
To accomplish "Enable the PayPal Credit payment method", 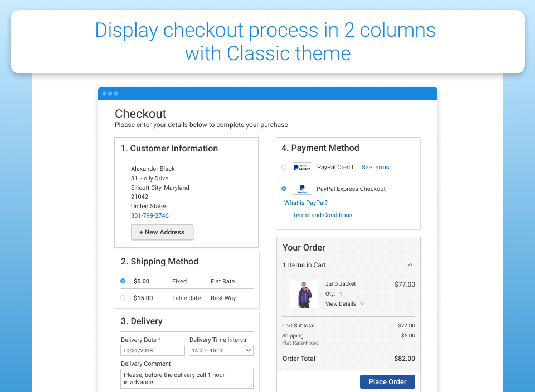I will (284, 167).
